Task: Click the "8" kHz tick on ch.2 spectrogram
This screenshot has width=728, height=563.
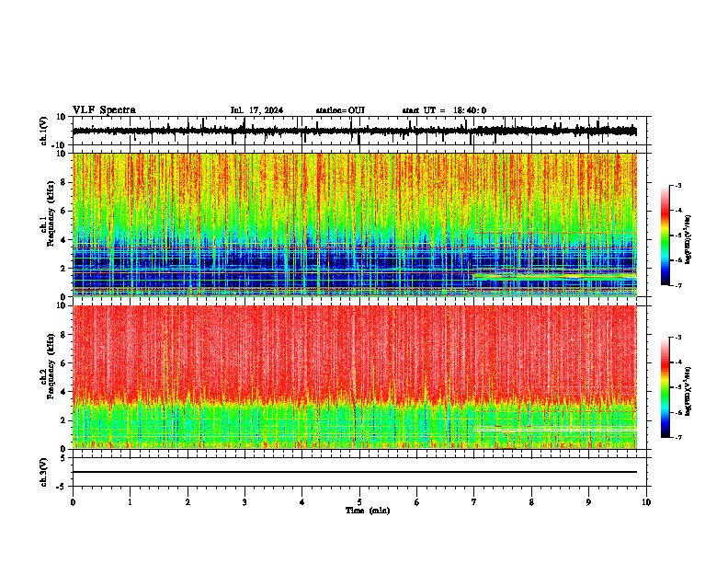Action: pyautogui.click(x=64, y=335)
